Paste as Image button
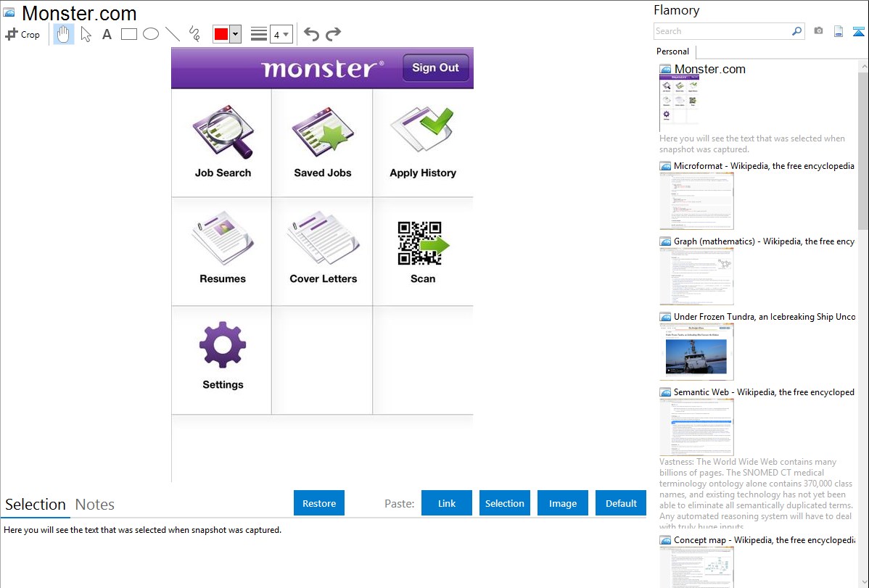The image size is (869, 588). click(x=562, y=503)
